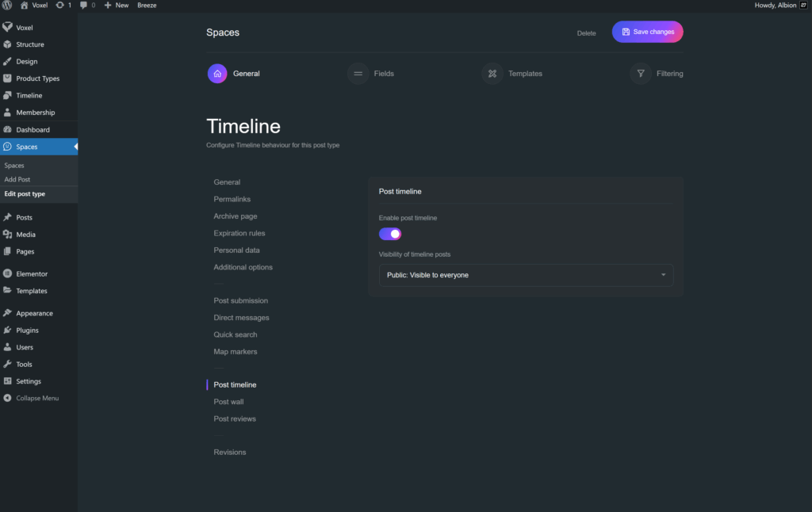Open Add Post under Spaces submenu

coord(17,180)
